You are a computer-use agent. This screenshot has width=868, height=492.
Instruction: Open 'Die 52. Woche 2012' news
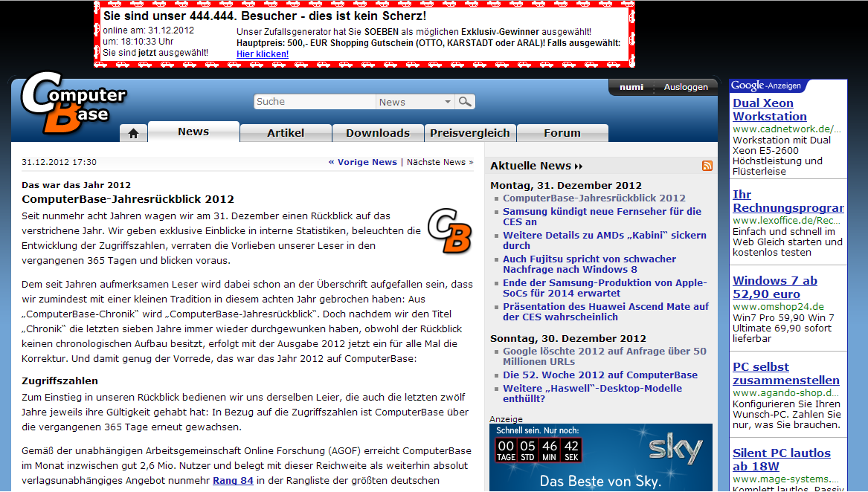pyautogui.click(x=600, y=375)
